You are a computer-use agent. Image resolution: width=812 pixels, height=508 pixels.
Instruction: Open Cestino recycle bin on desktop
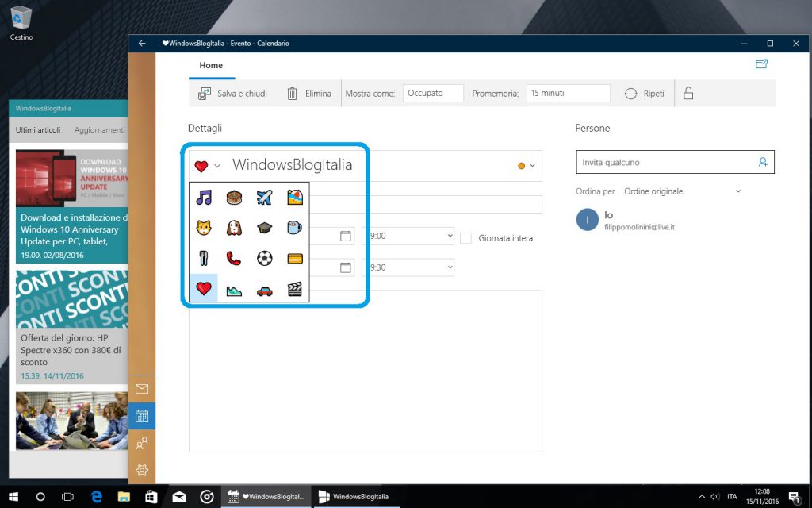[x=21, y=24]
